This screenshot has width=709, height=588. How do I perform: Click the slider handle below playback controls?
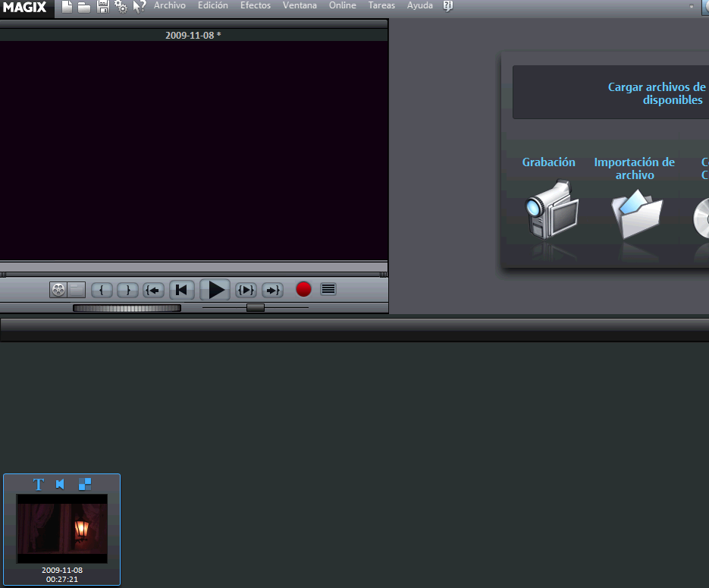coord(256,308)
